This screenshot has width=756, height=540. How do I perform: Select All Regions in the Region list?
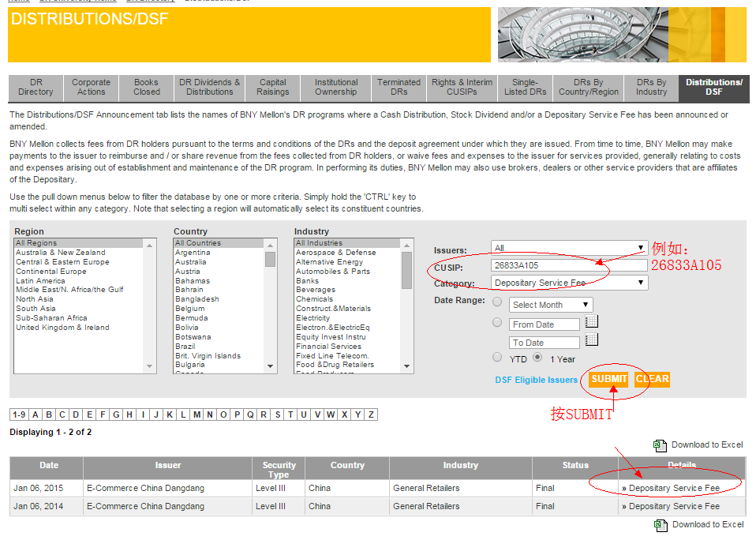pyautogui.click(x=79, y=243)
